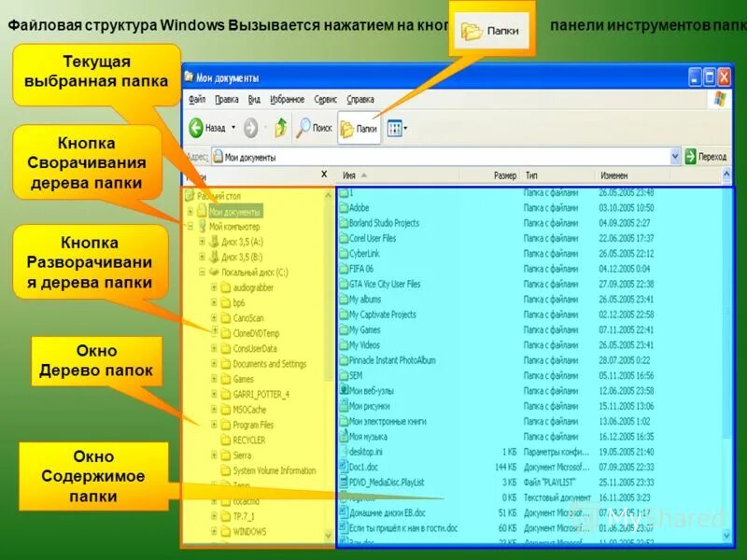
Task: Click Corel User Files folder icon
Action: pyautogui.click(x=344, y=238)
